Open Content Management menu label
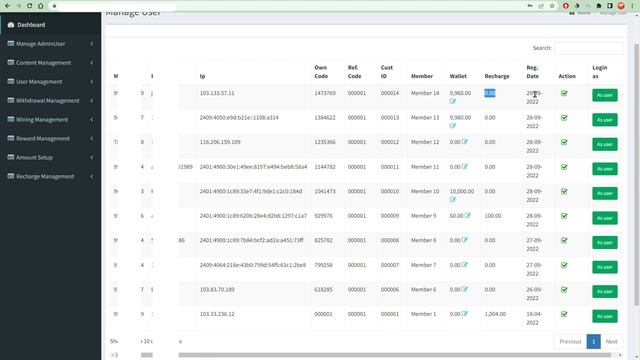Viewport: 640px width, 360px height. tap(43, 62)
